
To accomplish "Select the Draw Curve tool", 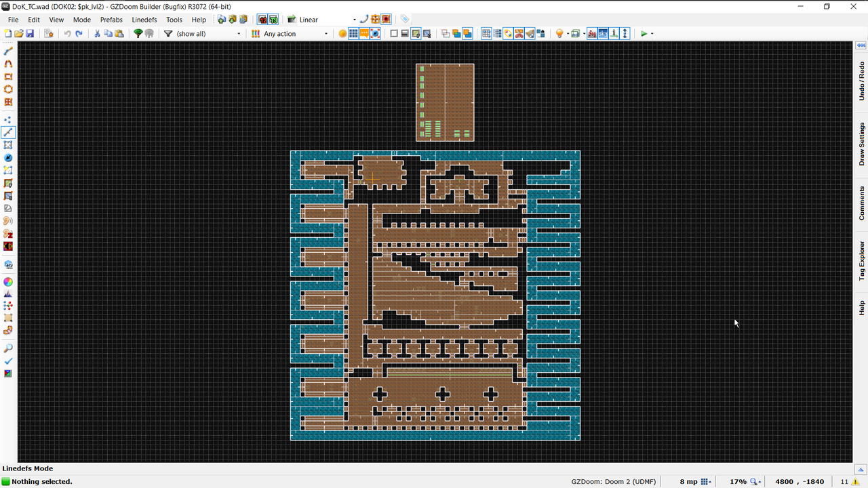I will pyautogui.click(x=8, y=64).
